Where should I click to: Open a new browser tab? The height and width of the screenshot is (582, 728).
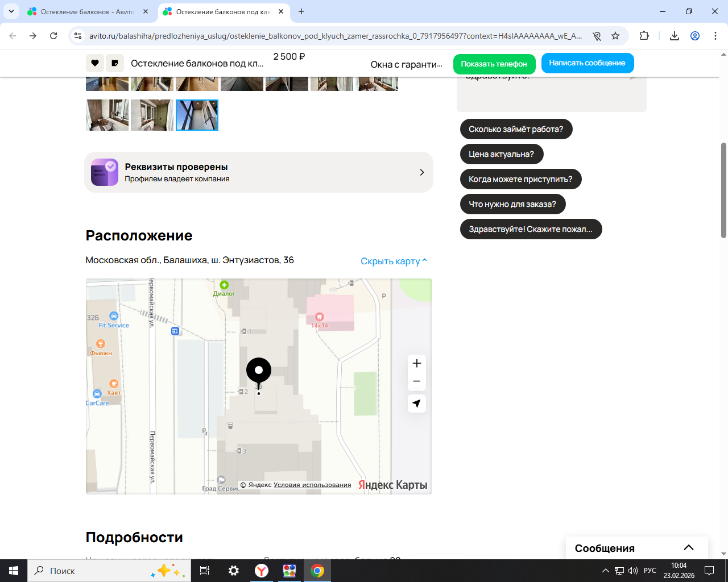pyautogui.click(x=301, y=11)
